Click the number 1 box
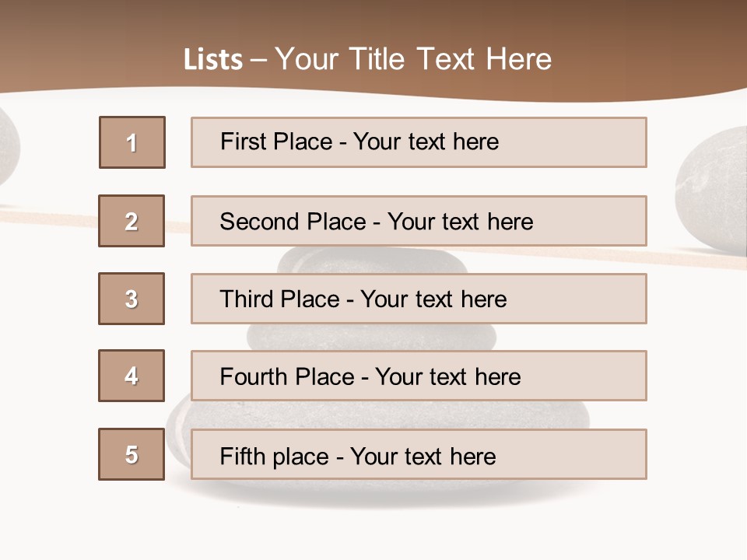The height and width of the screenshot is (560, 747). point(132,142)
